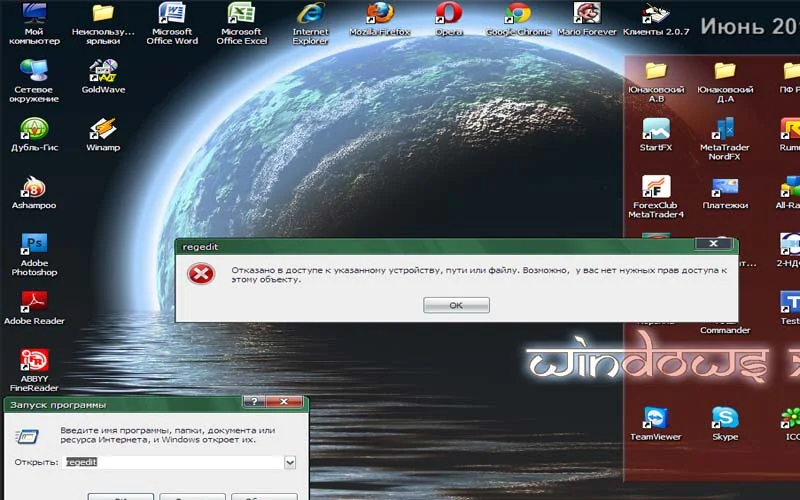This screenshot has width=800, height=500.
Task: Launch TeamViewer shortcut
Action: (x=656, y=423)
